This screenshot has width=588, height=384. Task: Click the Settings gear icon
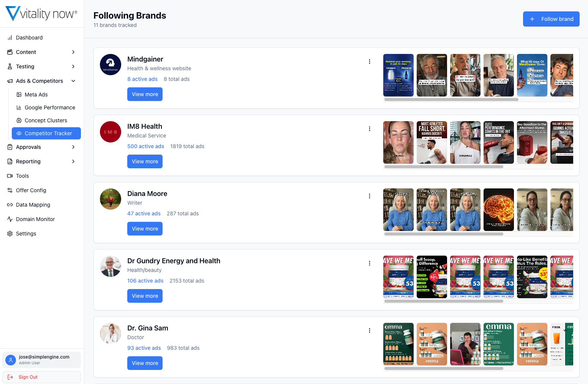coord(10,234)
